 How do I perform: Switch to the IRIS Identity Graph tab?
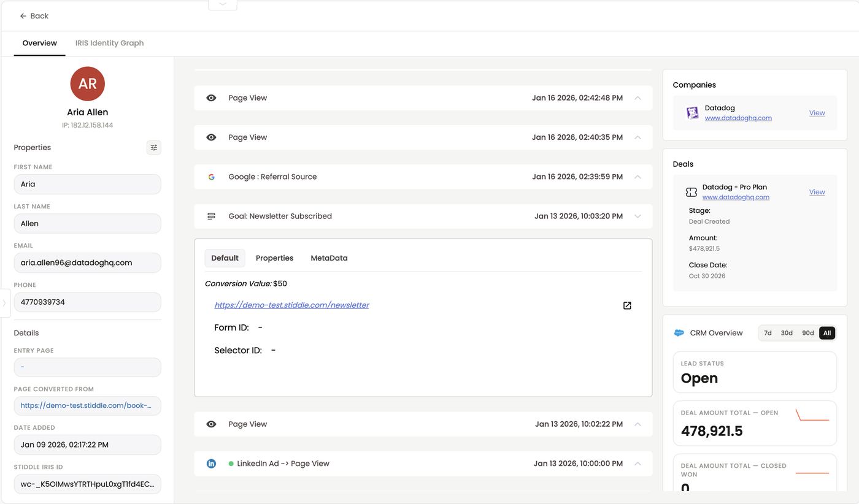110,43
